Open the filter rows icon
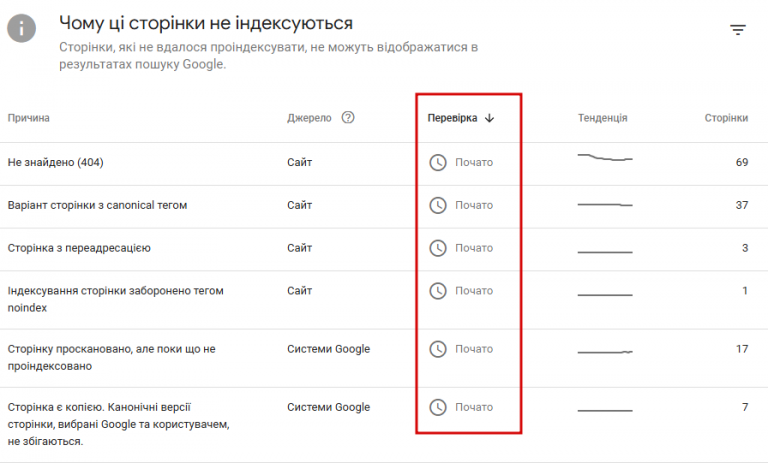The height and width of the screenshot is (463, 768). [738, 30]
